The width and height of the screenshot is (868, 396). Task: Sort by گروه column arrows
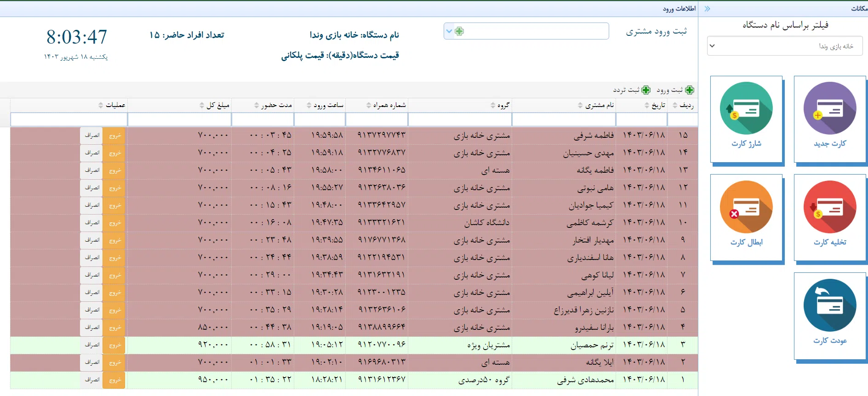[493, 105]
